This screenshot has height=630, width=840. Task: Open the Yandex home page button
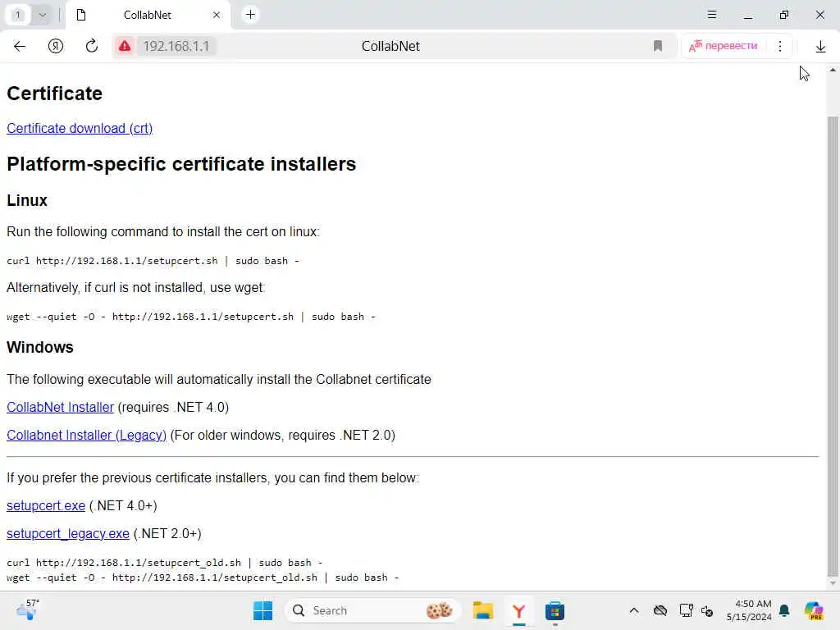click(x=56, y=46)
